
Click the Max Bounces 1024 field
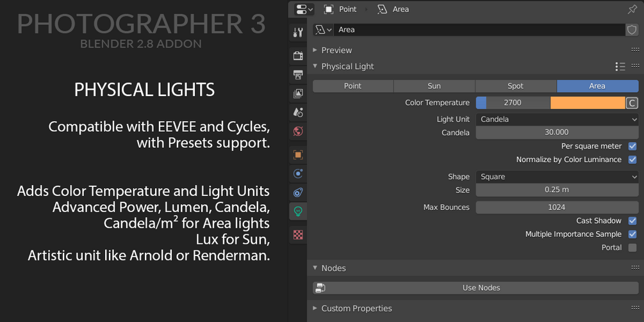557,207
